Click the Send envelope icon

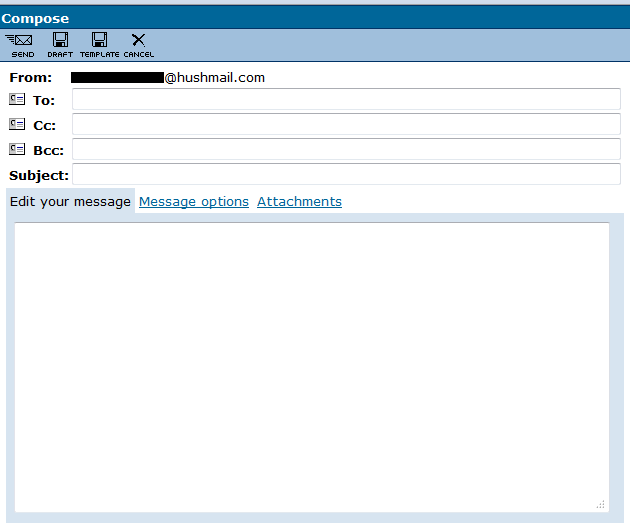coord(19,40)
